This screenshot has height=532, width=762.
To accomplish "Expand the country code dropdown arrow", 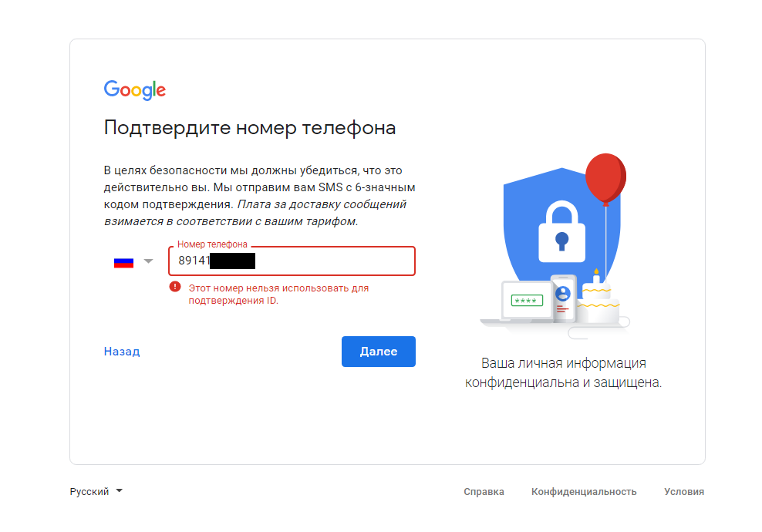I will coord(149,261).
